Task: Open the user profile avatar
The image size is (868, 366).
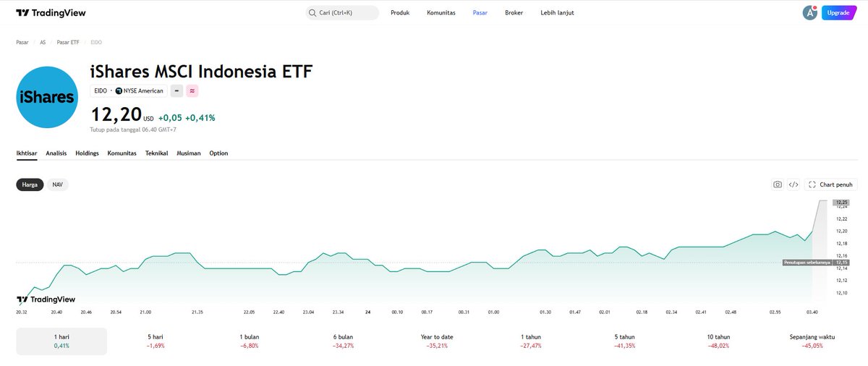Action: pyautogui.click(x=809, y=12)
